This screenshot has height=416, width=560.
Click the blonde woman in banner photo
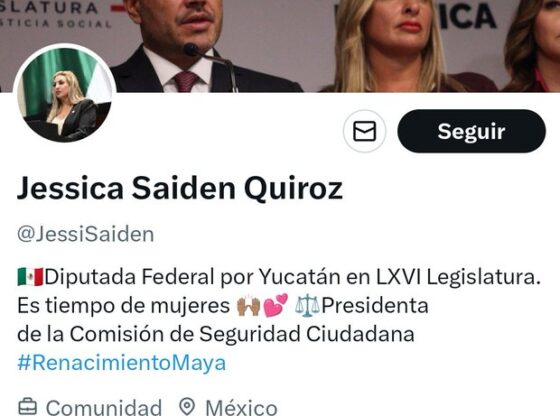[387, 46]
